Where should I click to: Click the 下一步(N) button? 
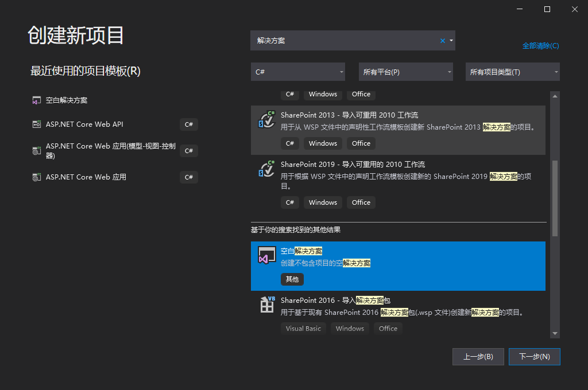[x=534, y=356]
